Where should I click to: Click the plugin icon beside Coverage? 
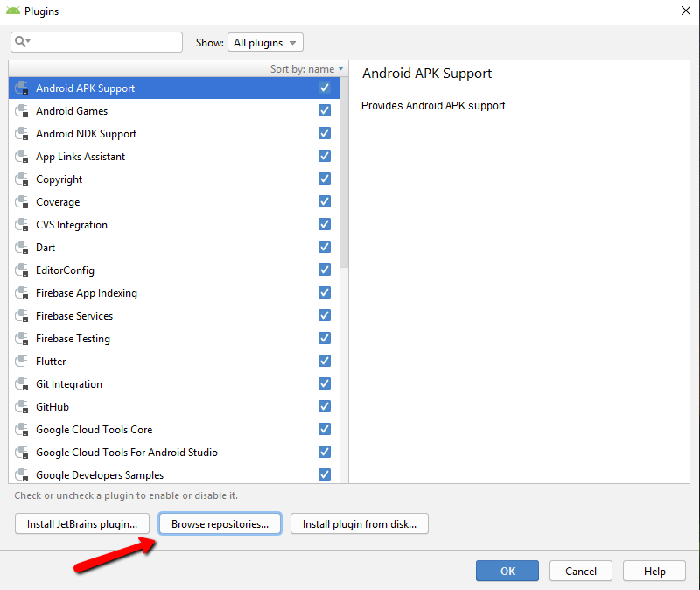(x=21, y=202)
